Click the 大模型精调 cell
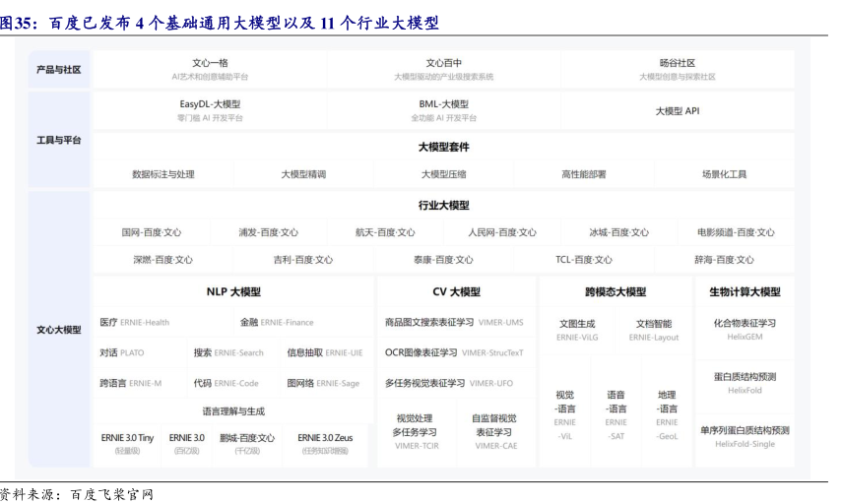Screen dimensions: 843x504 (303, 174)
